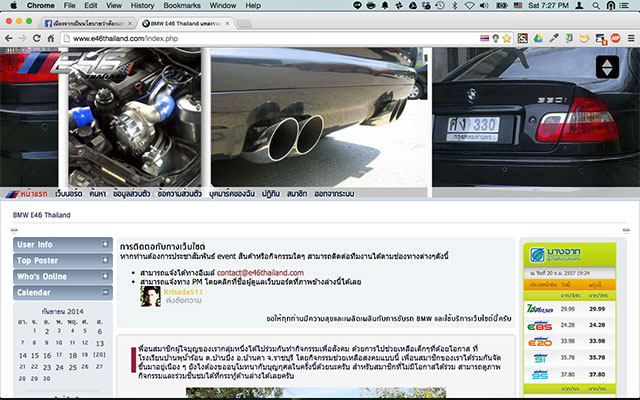Image resolution: width=640 pixels, height=400 pixels.
Task: Click the user account icon in menu bar
Action: [x=579, y=5]
